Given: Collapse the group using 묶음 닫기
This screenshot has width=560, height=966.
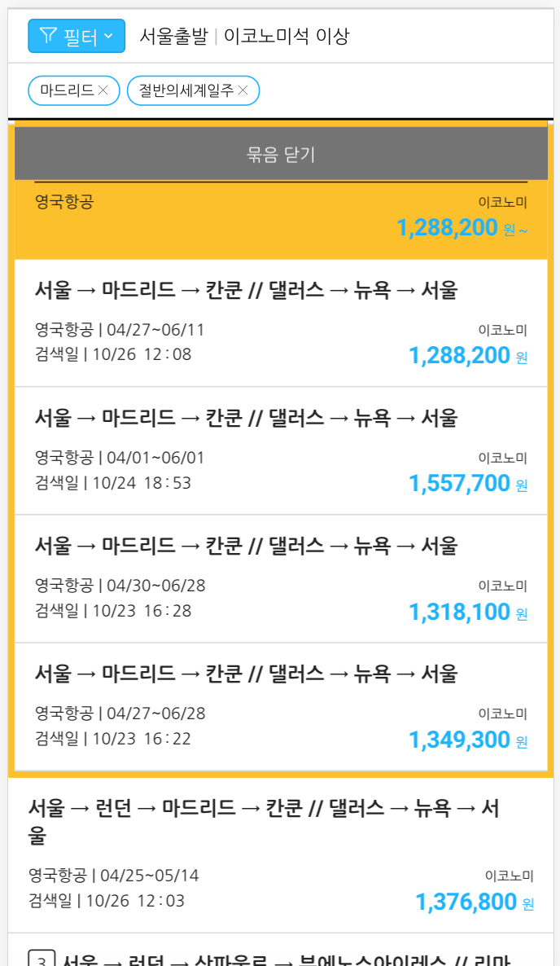Looking at the screenshot, I should point(280,152).
